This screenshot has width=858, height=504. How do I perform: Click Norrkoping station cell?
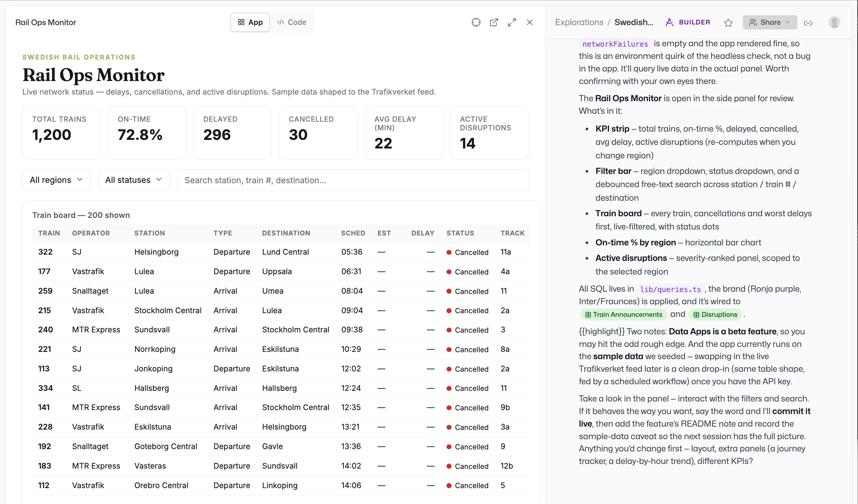[x=155, y=349]
